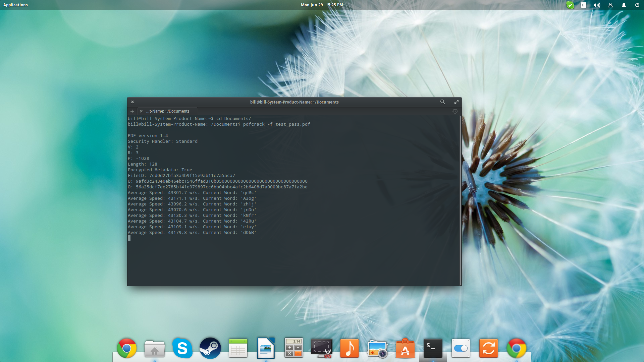Launch Steam from the dock

click(x=210, y=348)
